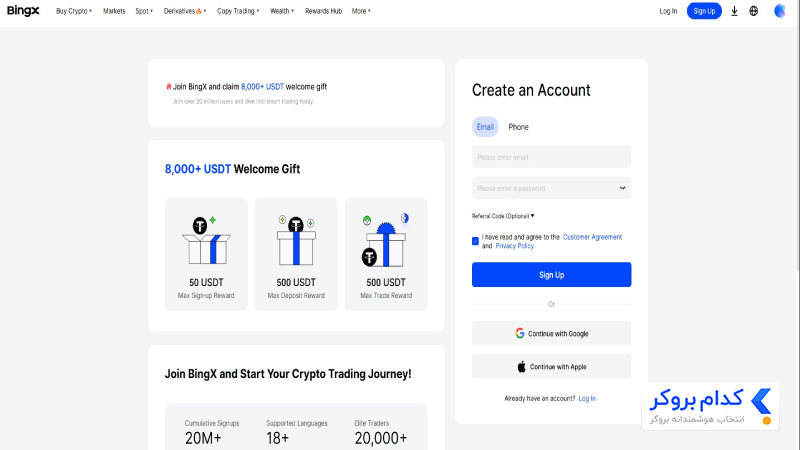The height and width of the screenshot is (450, 800).
Task: Open the Privacy Policy link
Action: pyautogui.click(x=514, y=245)
